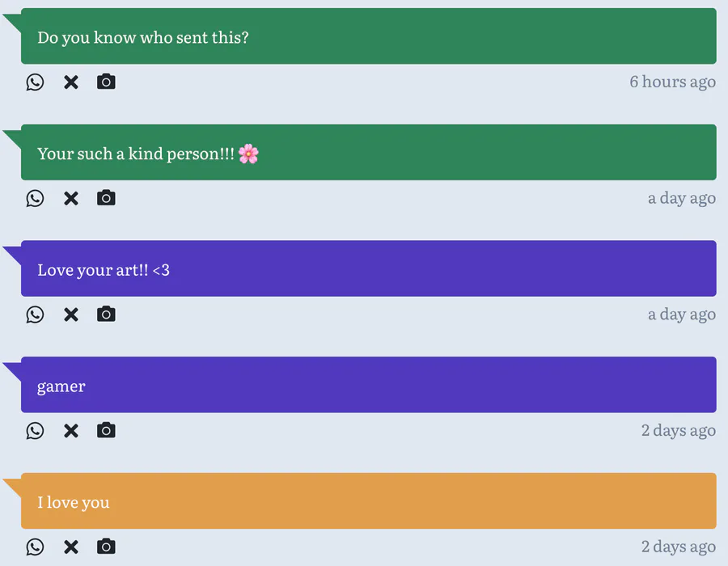Share the "kind person" message on WhatsApp
The image size is (728, 566).
click(35, 199)
